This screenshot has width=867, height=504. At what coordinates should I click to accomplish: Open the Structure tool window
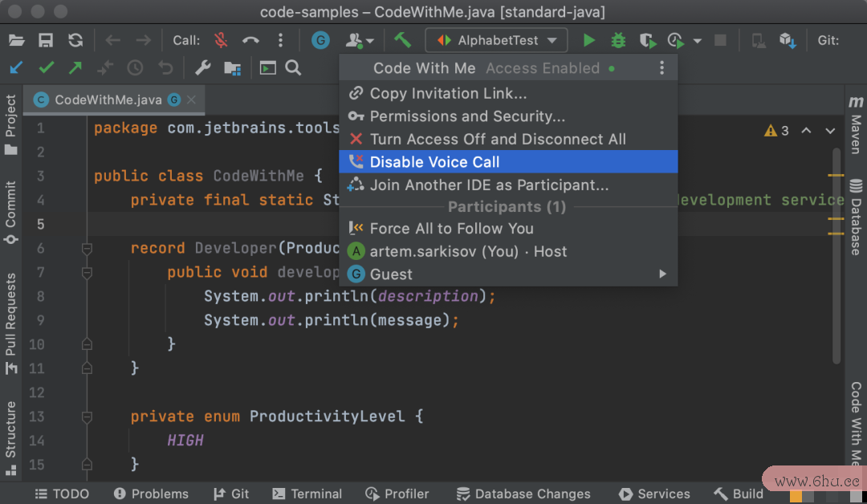click(11, 437)
